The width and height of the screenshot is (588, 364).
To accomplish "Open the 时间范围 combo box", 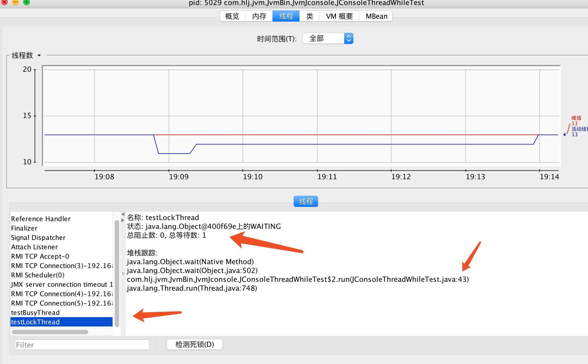I will pyautogui.click(x=323, y=39).
